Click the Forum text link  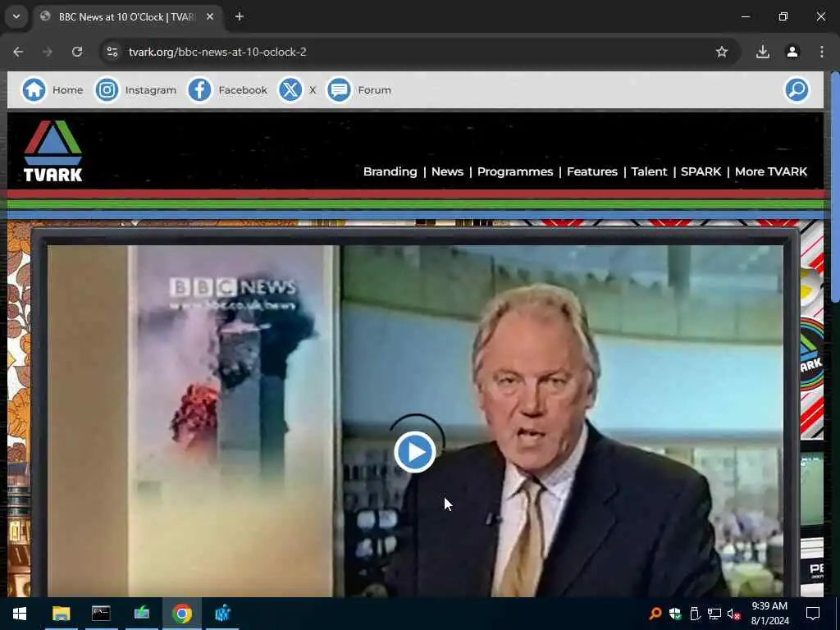click(x=374, y=90)
